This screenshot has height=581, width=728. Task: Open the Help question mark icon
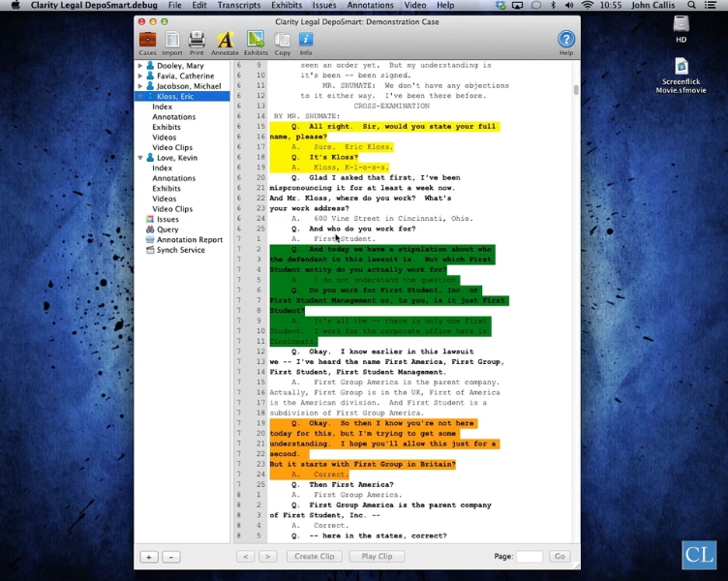tap(566, 39)
